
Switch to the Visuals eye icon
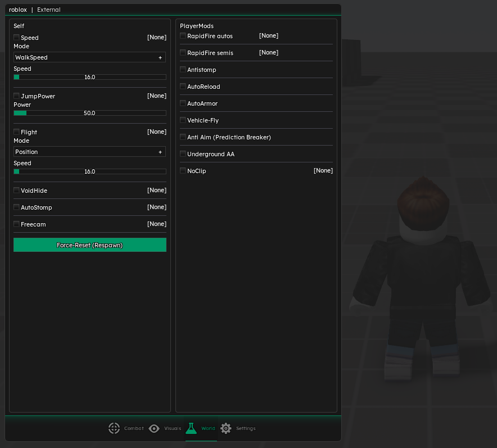[x=154, y=428]
